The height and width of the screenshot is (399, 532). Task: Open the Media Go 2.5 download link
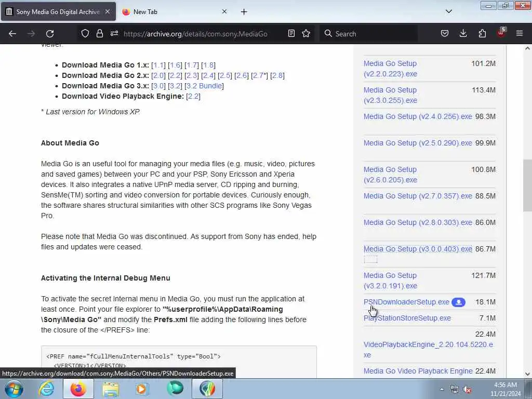click(x=224, y=75)
